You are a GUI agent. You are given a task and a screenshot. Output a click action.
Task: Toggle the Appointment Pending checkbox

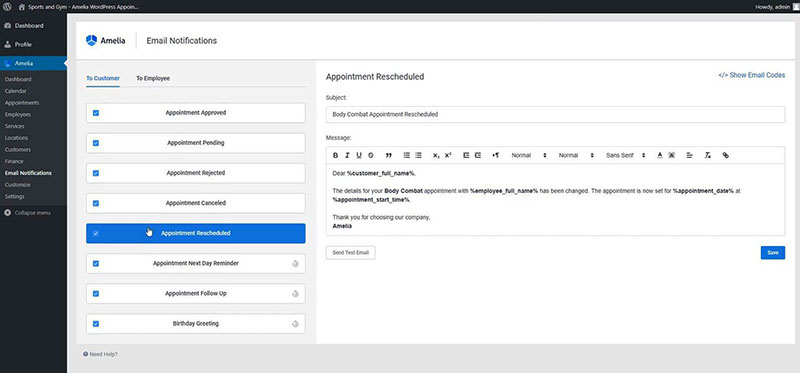[96, 143]
